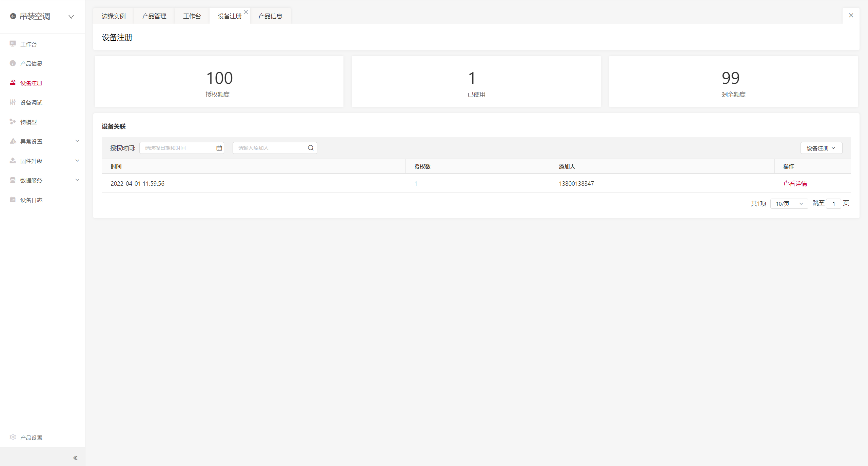Viewport: 868px width, 466px height.
Task: Open the 设备注册 dropdown button
Action: (821, 148)
